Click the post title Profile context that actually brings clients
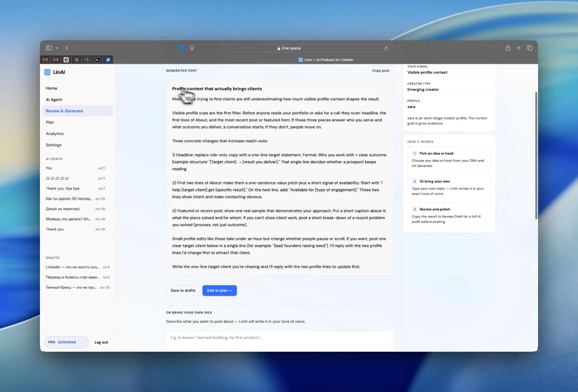 coord(217,89)
